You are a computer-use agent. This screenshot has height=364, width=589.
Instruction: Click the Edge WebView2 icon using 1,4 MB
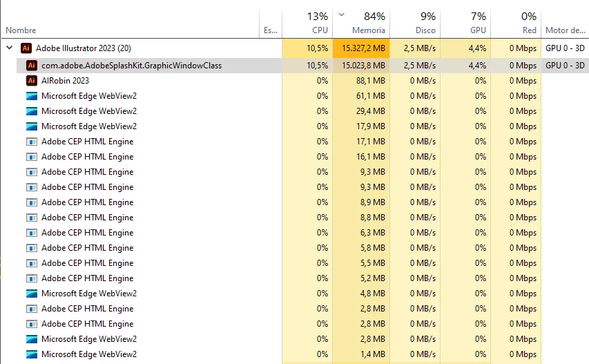coord(32,354)
